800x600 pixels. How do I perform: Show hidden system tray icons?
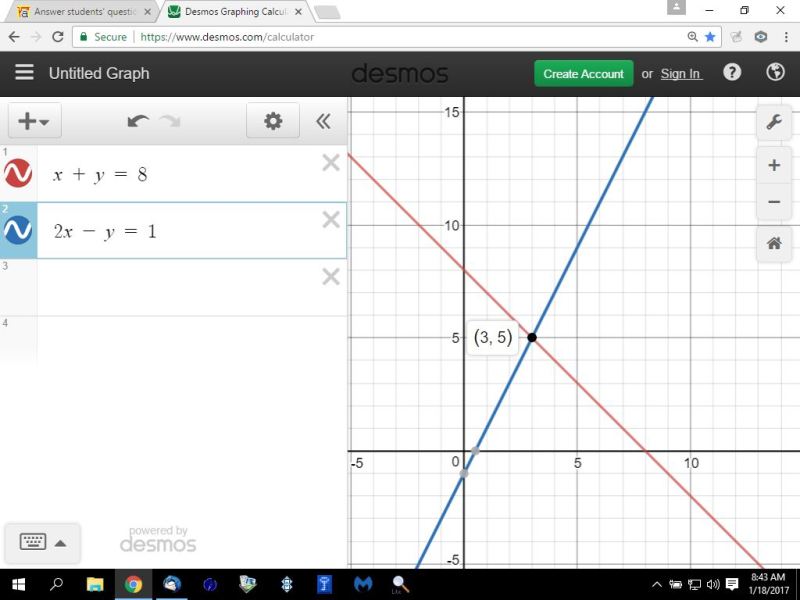pos(657,585)
